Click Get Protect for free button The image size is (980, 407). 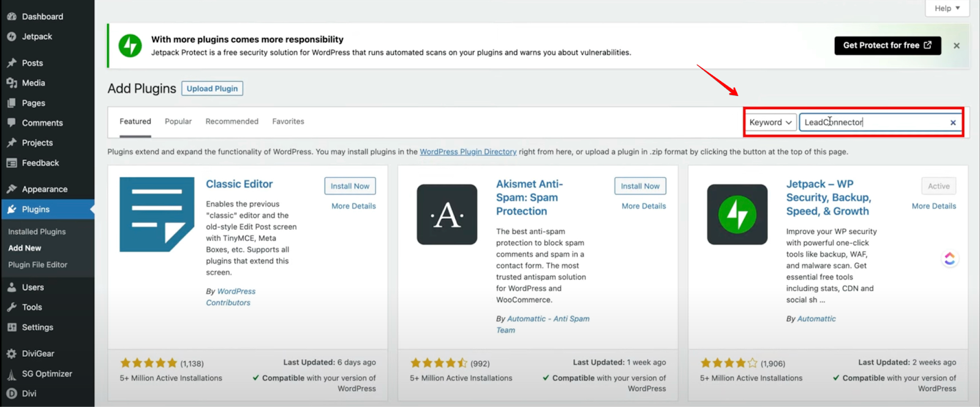click(x=888, y=45)
